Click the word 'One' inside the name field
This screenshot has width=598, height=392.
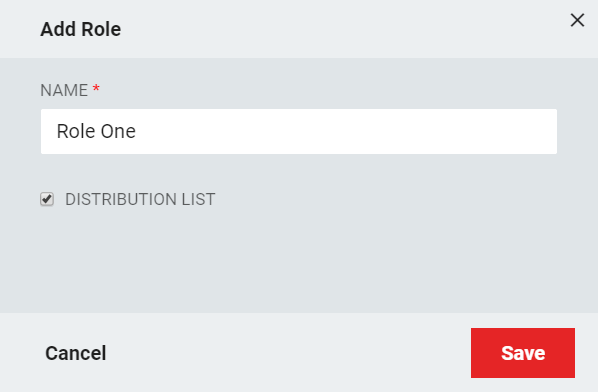118,131
